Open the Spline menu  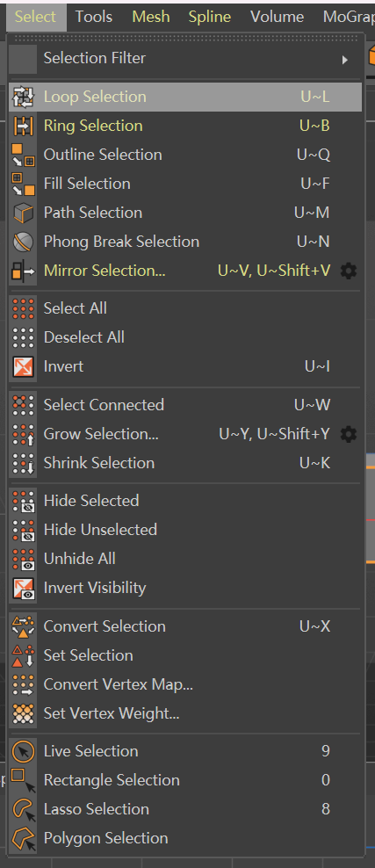click(x=210, y=17)
